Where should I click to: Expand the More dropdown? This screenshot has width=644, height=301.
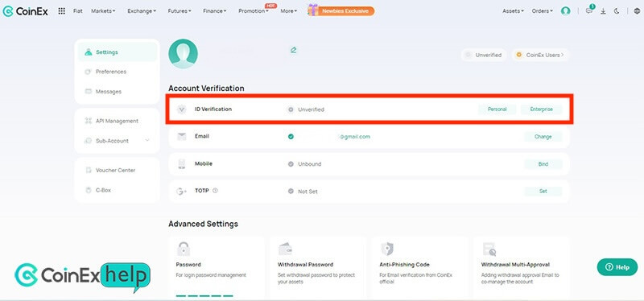289,11
